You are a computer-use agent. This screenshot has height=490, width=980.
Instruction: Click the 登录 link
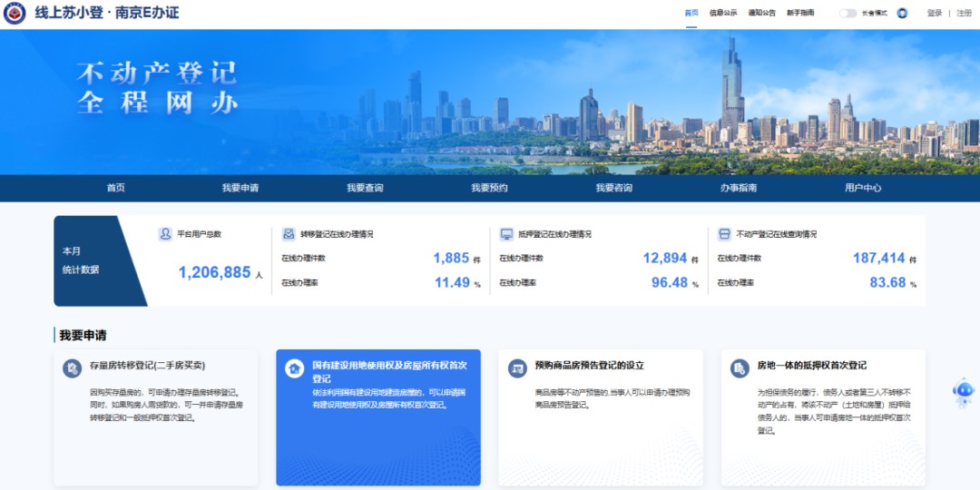[935, 13]
